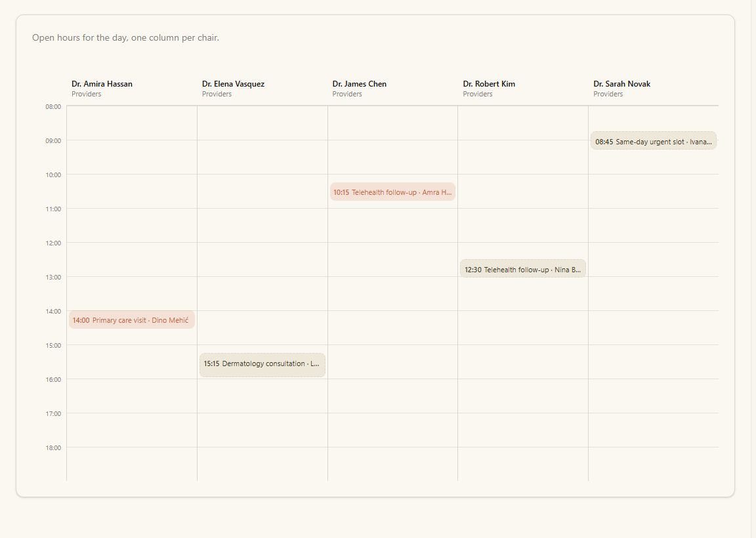Click the Providers label under Dr. James Chen
756x538 pixels.
[347, 94]
